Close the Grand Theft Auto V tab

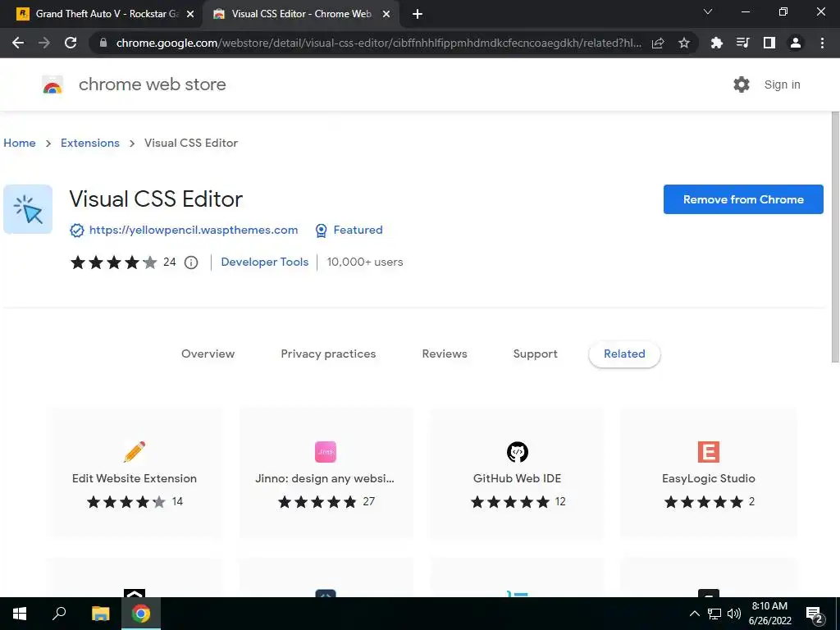pos(190,15)
